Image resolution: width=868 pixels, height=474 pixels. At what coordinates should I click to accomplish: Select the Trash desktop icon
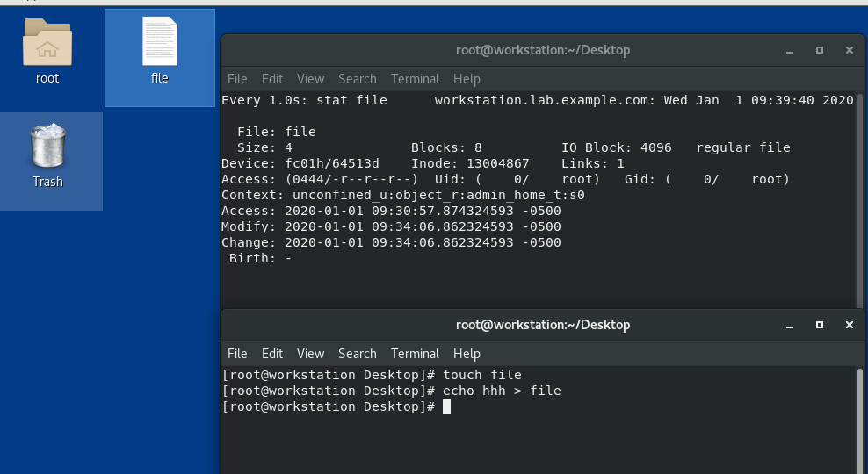tap(47, 156)
